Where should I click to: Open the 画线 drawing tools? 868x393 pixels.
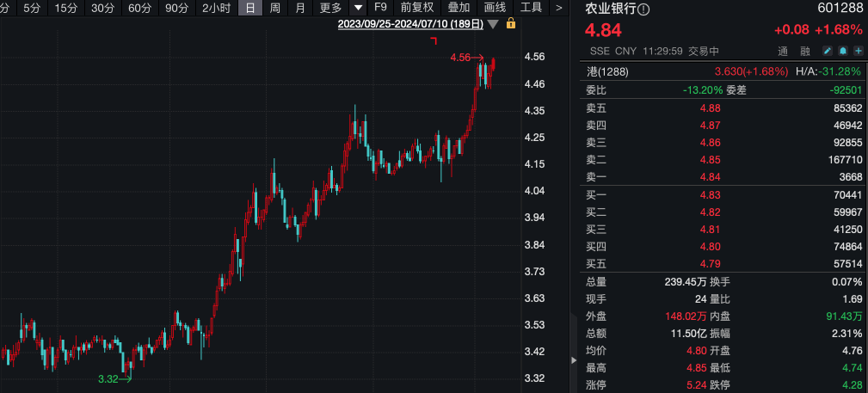tap(495, 8)
